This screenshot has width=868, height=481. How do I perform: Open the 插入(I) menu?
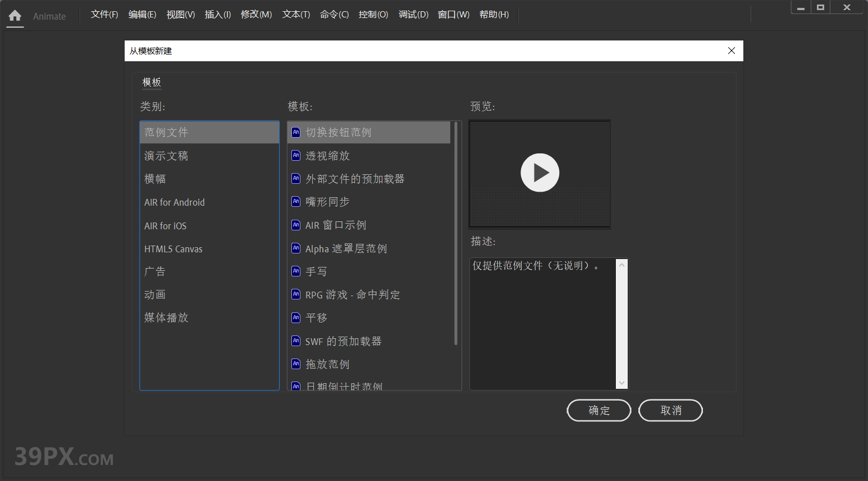click(218, 15)
